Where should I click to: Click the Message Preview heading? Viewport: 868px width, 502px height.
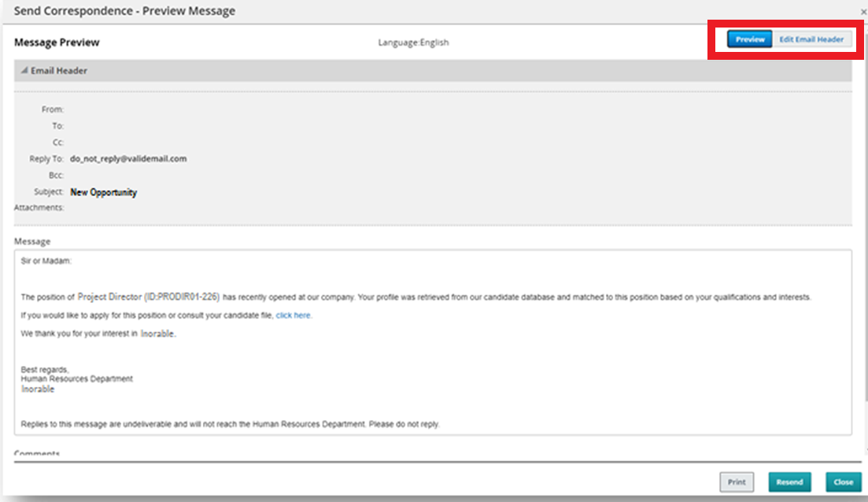[x=57, y=42]
